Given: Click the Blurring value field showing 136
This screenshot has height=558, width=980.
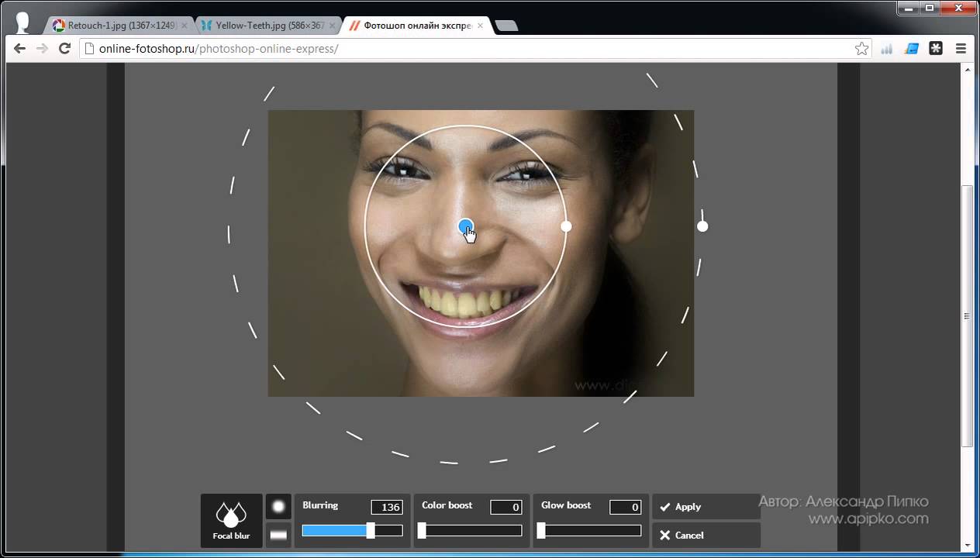Looking at the screenshot, I should point(386,508).
